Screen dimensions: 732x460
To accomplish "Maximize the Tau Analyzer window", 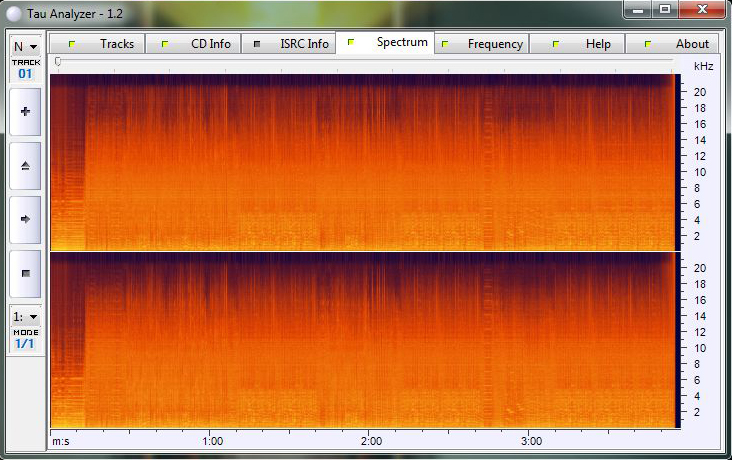I will point(664,9).
